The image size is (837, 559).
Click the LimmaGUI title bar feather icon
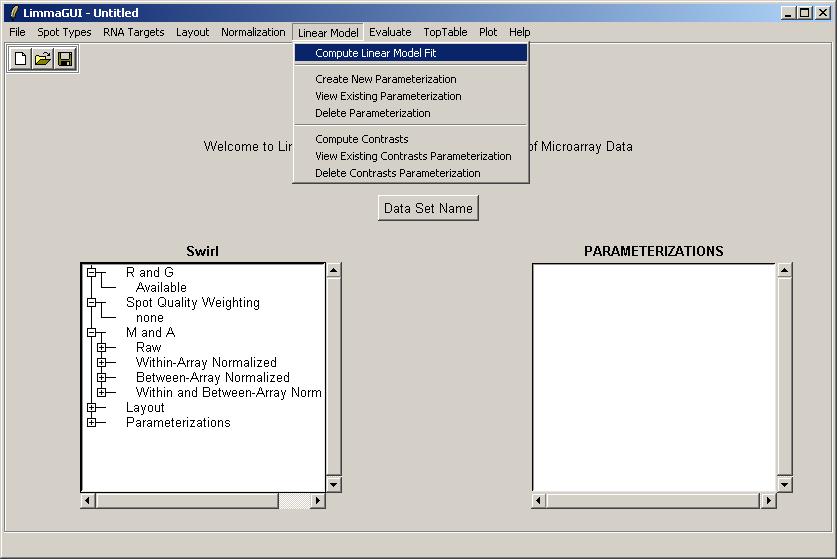[x=13, y=12]
